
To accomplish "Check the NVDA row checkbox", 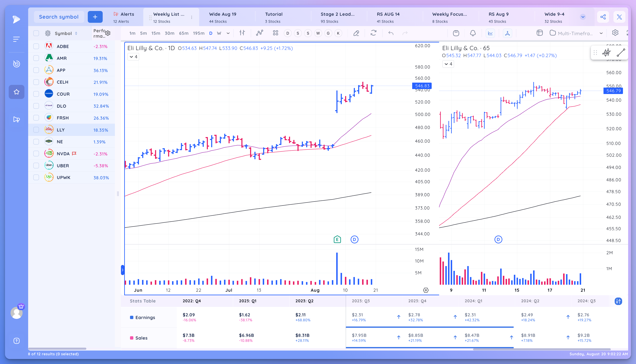I will 36,153.
